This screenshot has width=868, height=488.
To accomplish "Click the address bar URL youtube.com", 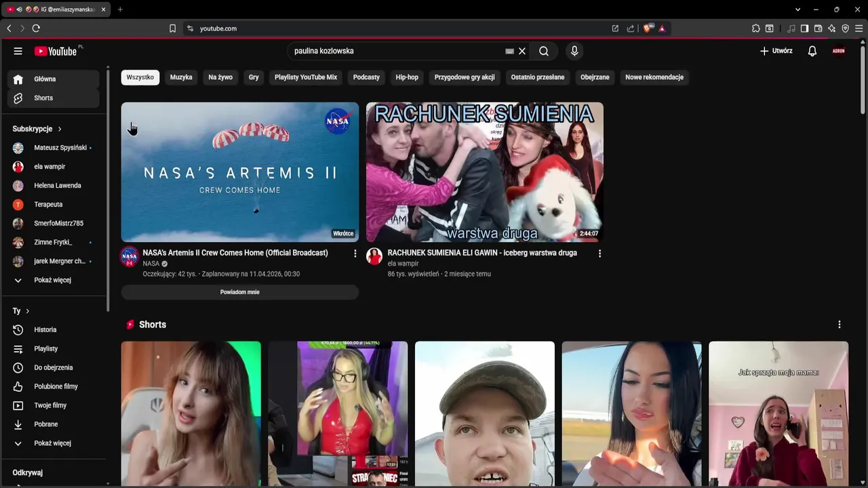I will tap(218, 28).
